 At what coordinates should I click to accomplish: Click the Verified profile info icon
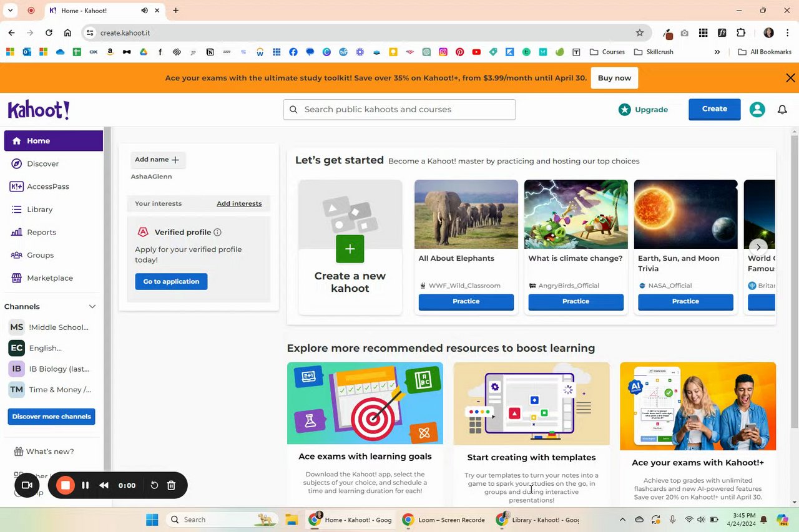click(217, 232)
